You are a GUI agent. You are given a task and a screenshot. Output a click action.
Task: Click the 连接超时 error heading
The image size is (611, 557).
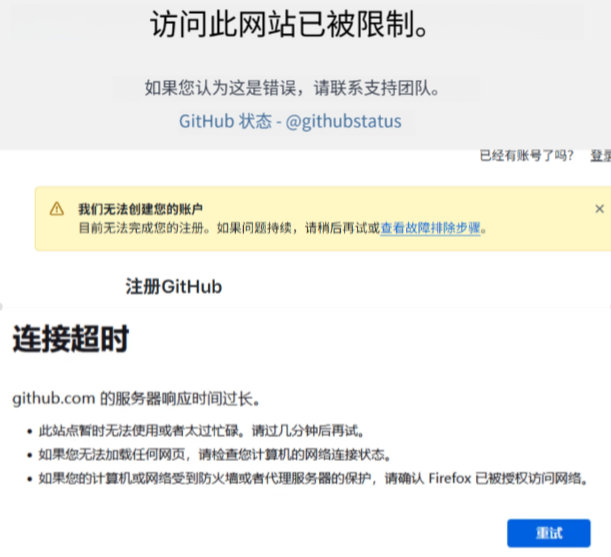click(70, 340)
